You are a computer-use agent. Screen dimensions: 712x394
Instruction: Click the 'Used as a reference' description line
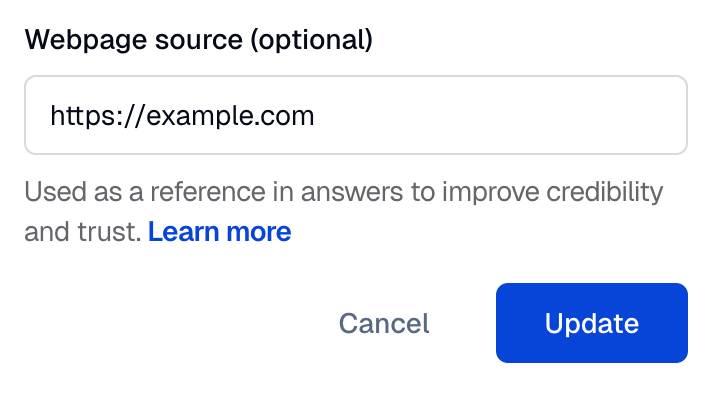click(x=344, y=192)
